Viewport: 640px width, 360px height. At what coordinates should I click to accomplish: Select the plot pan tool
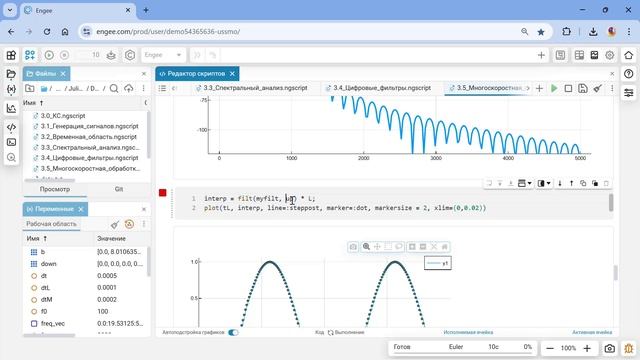click(377, 247)
